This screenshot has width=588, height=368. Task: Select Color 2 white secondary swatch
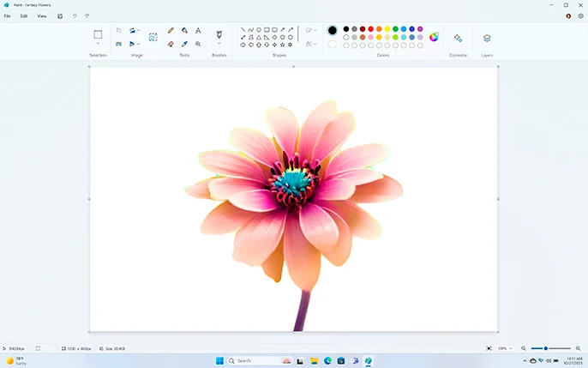coord(333,45)
